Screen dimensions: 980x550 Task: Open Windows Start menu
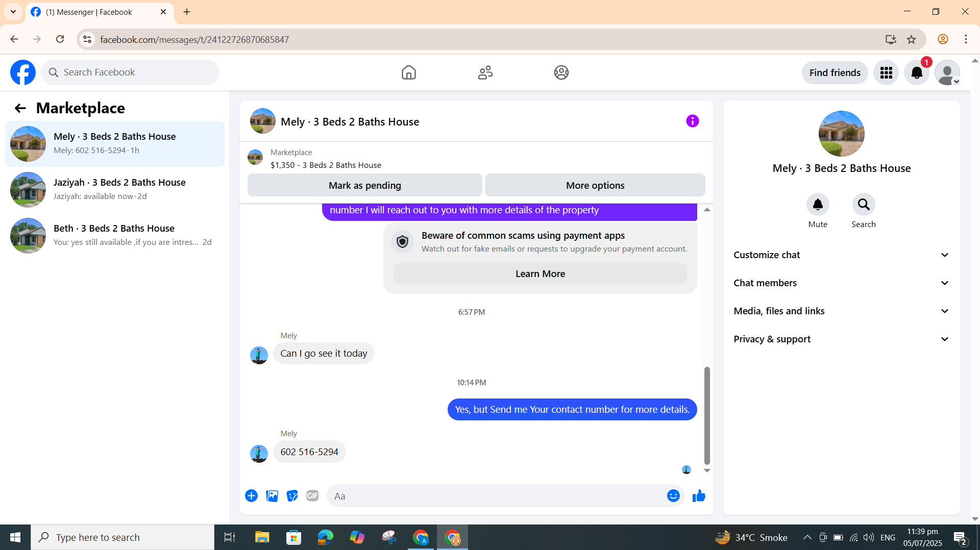pos(15,537)
